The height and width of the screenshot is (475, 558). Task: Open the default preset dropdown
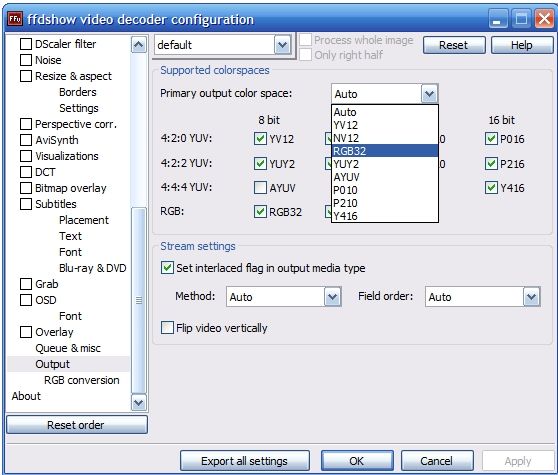tap(283, 45)
